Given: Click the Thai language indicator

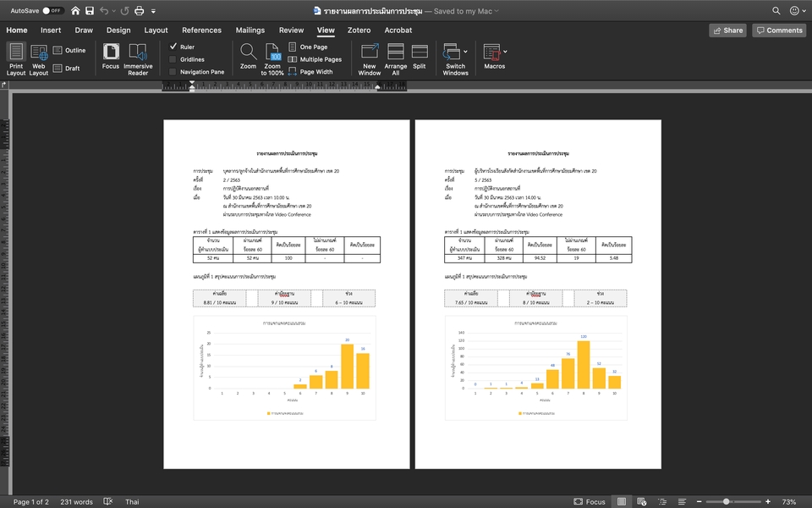Looking at the screenshot, I should point(132,502).
